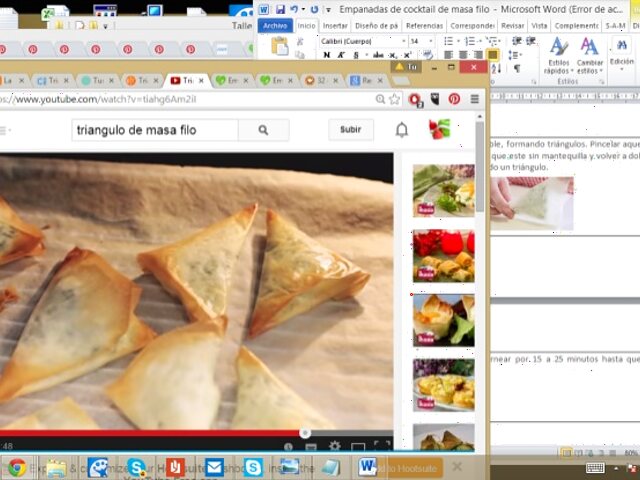
Task: Save the Word document via quick access
Action: coord(280,9)
